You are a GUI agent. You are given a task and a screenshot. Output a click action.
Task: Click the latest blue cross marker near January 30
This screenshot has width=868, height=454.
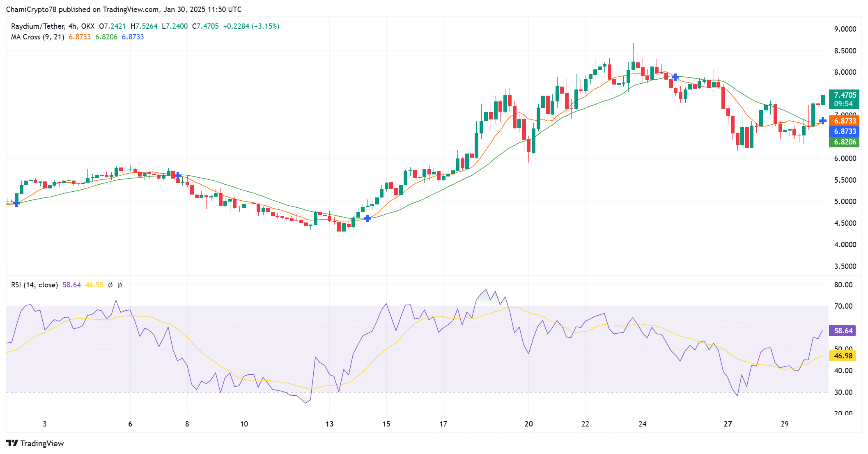point(822,120)
